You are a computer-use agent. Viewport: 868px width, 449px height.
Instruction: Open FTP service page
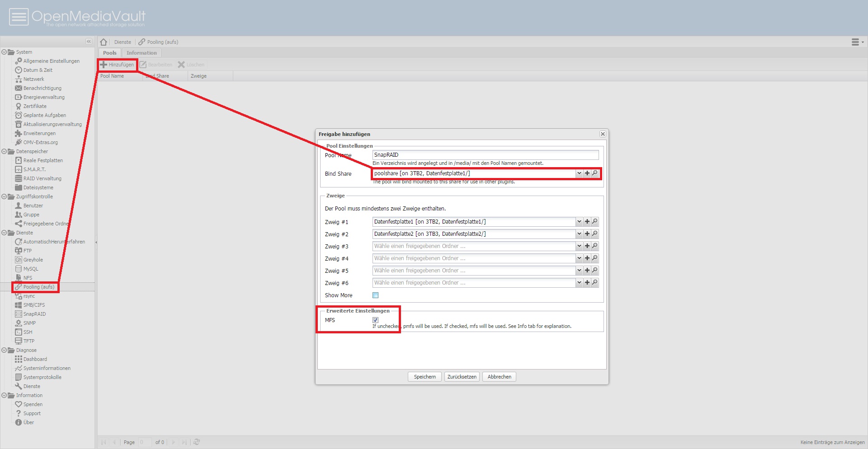click(x=27, y=251)
